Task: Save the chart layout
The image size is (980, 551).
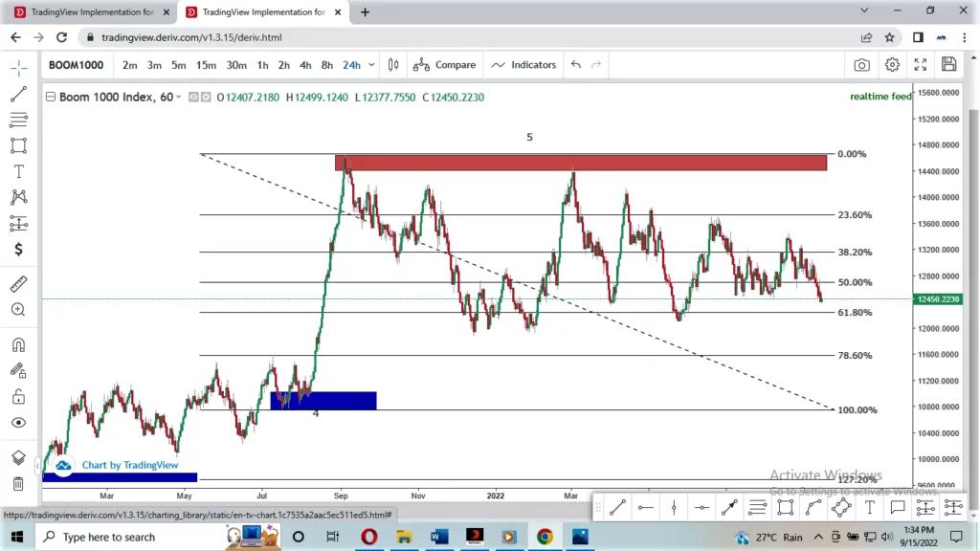Action: (949, 64)
